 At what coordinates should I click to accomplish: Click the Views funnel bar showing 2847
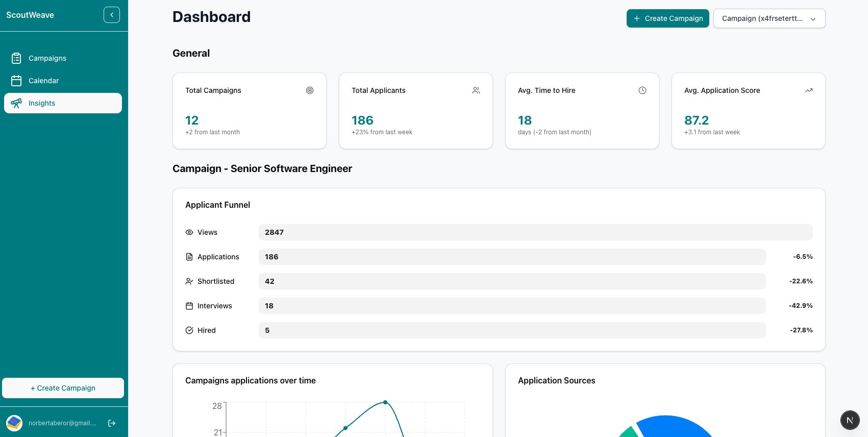tap(536, 232)
